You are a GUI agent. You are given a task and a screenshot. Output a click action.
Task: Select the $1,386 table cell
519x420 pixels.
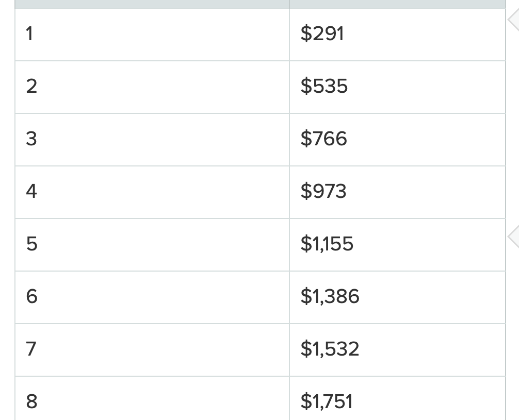[398, 298]
